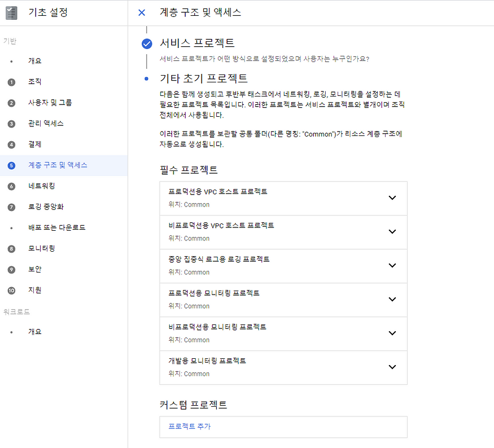
Task: Click step 8 number icon for 모니터링
Action: 11,249
